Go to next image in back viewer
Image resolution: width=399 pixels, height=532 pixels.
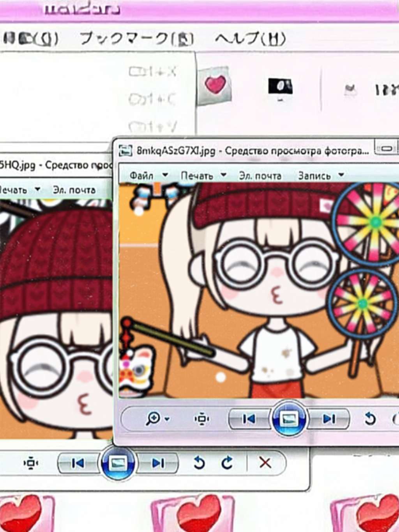coord(158,463)
